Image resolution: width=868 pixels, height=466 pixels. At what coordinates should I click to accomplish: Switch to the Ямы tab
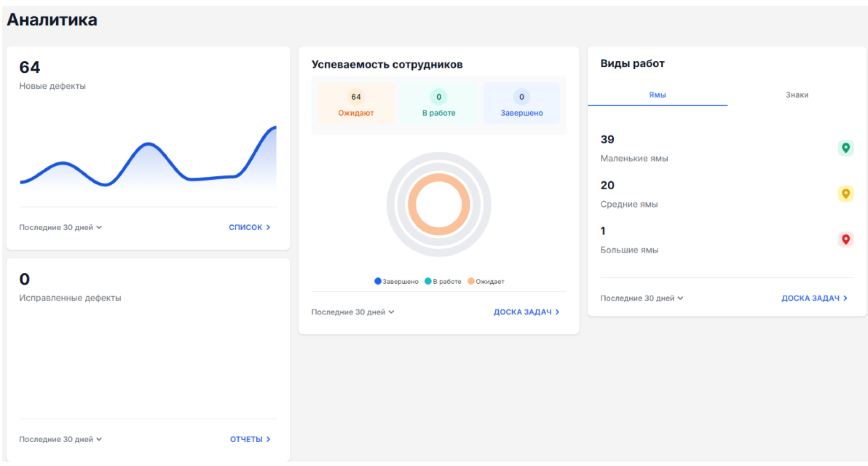point(657,95)
